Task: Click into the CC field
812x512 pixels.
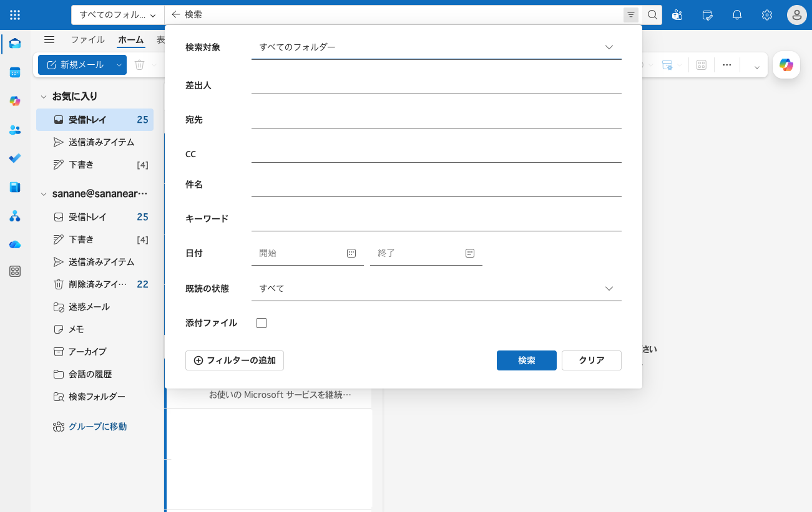Action: 436,153
